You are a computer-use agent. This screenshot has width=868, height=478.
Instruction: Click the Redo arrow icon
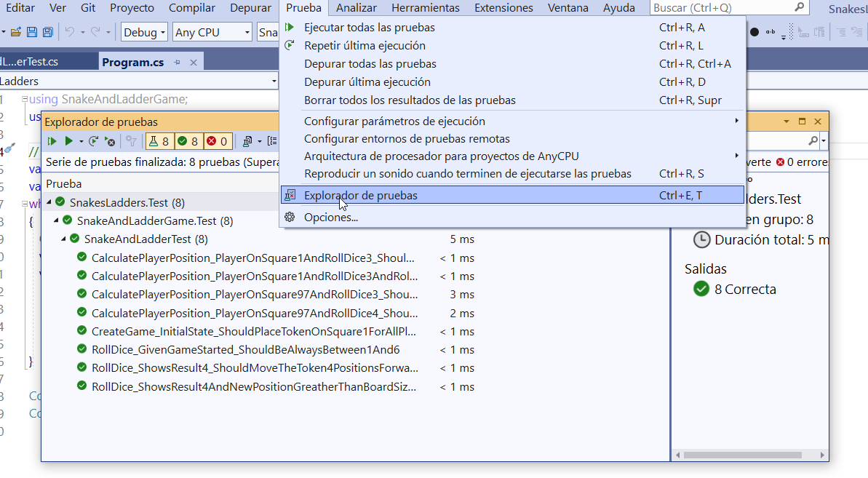click(96, 32)
